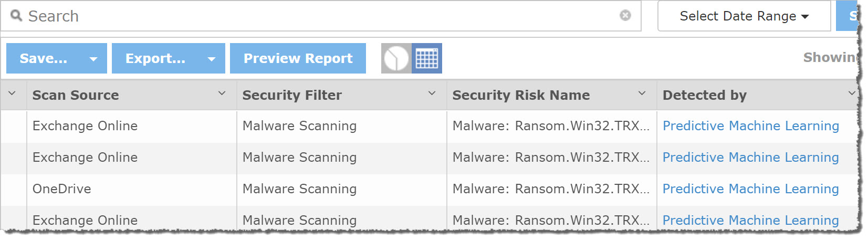Screen dimensions: 868x240
Task: Open the Save dropdown arrow
Action: coord(93,59)
